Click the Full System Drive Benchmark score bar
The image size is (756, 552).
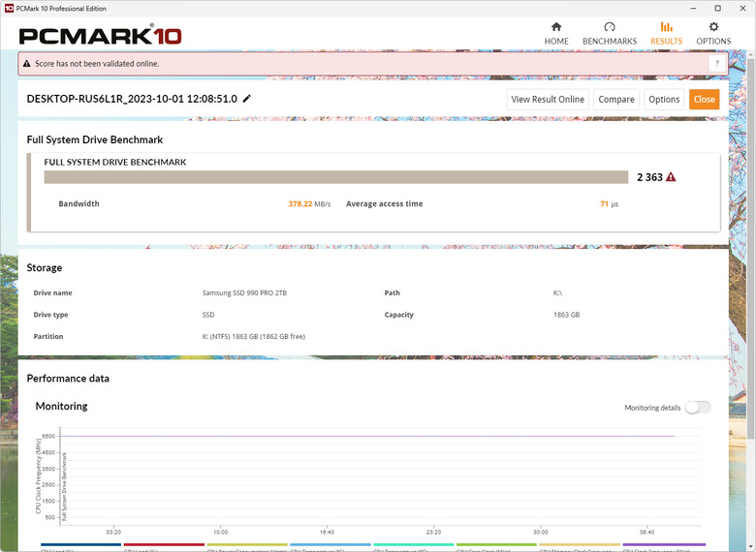click(336, 177)
